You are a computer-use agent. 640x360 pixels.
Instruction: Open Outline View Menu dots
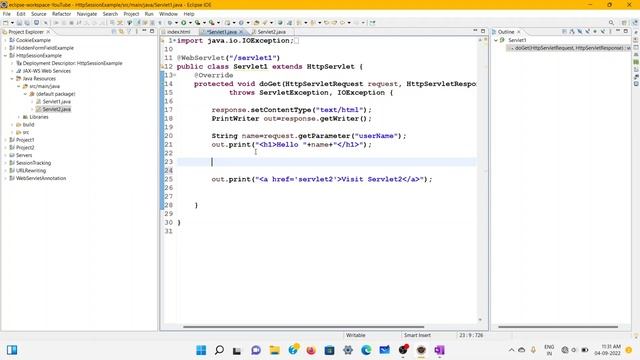[x=610, y=31]
